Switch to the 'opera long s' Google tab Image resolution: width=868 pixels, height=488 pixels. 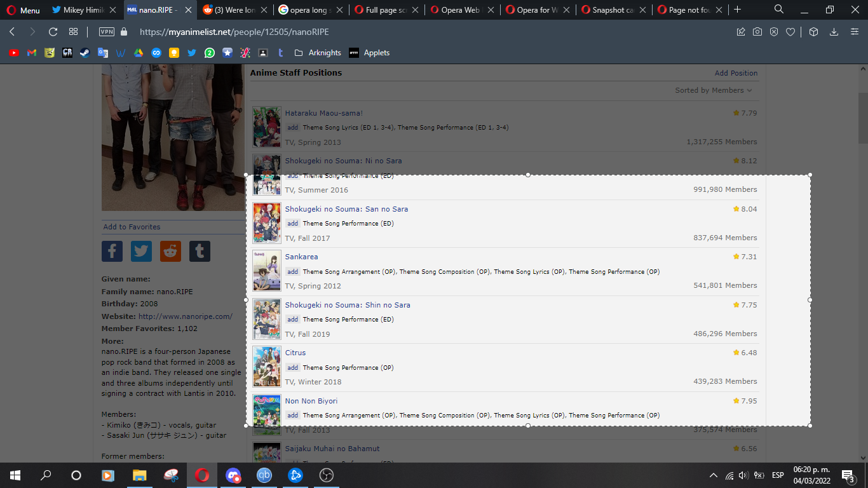309,10
